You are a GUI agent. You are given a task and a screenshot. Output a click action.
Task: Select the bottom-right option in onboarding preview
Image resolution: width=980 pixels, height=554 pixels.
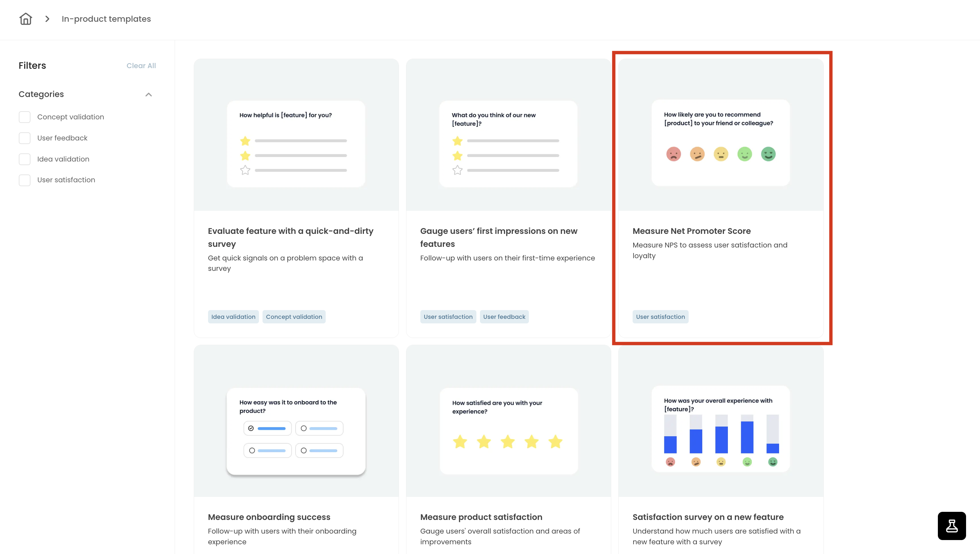(x=319, y=451)
